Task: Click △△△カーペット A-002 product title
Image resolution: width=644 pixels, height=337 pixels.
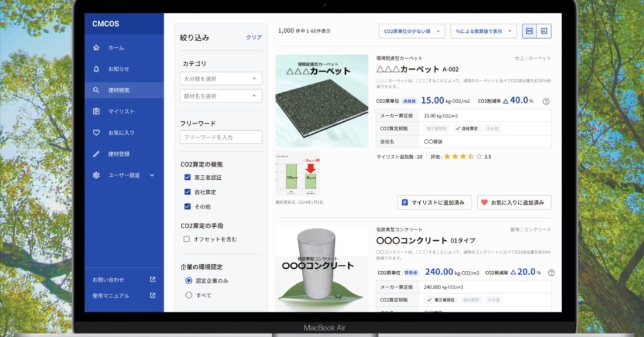Action: click(417, 70)
